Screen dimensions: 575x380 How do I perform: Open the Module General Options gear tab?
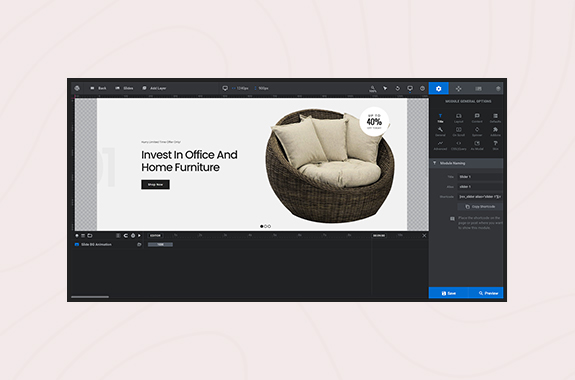(x=439, y=88)
